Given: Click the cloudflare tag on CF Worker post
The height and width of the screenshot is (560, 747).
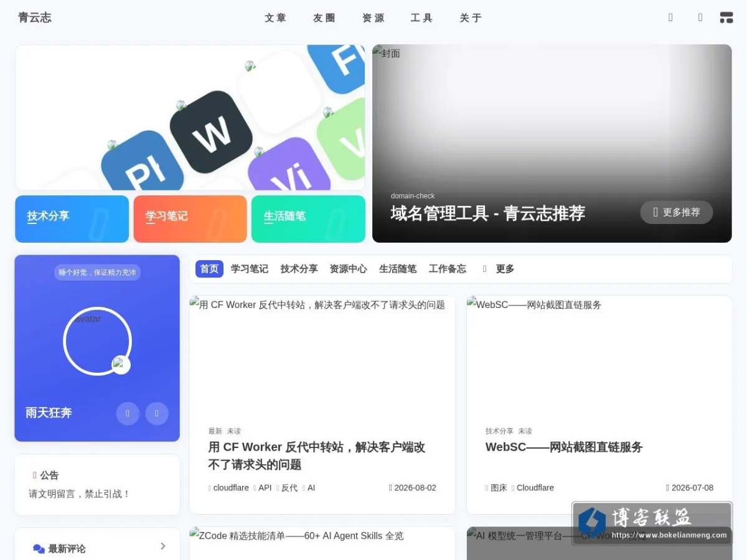Looking at the screenshot, I should (228, 488).
